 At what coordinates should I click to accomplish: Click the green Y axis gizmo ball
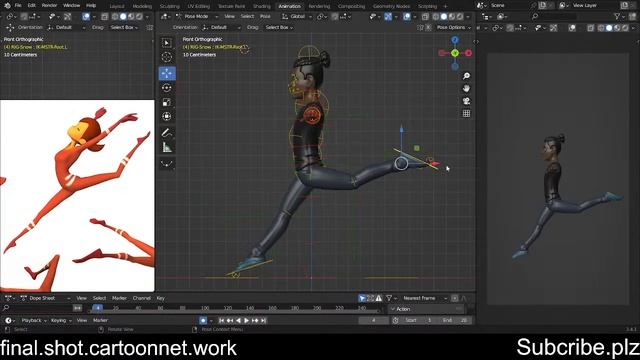[455, 53]
